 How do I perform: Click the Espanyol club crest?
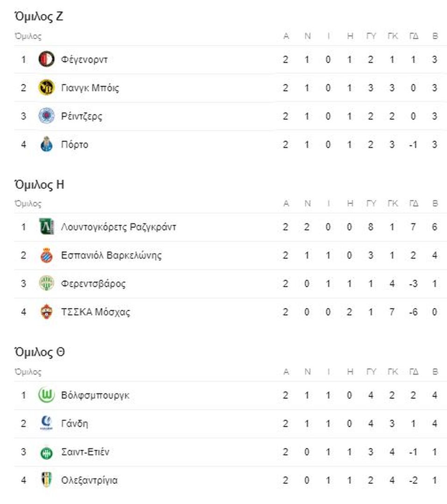46,255
